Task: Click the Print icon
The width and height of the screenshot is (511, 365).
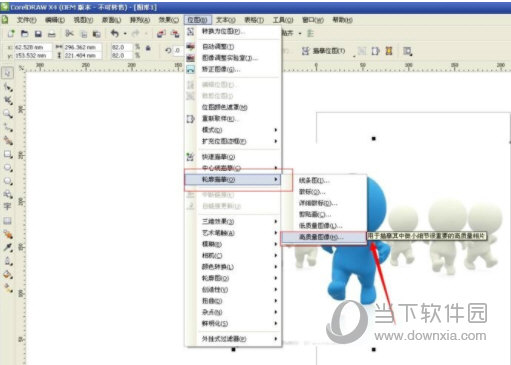Action: [51, 34]
